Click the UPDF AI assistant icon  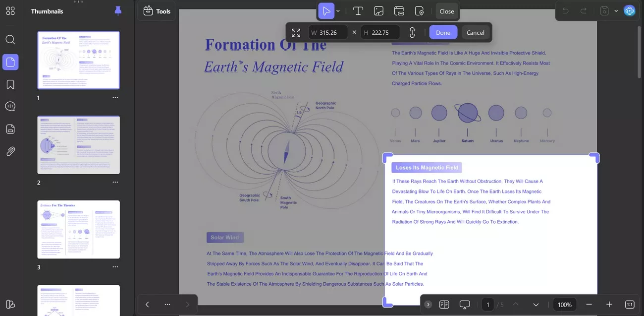pos(629,11)
